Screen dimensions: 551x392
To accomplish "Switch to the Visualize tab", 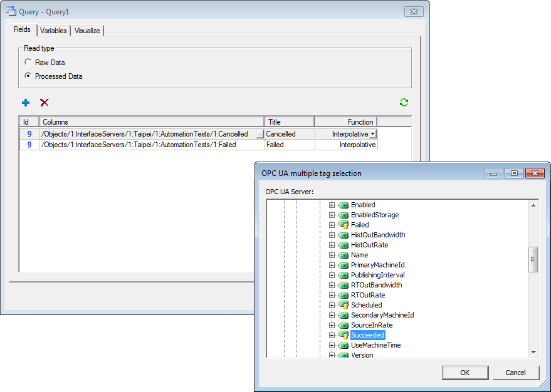I will coord(87,30).
